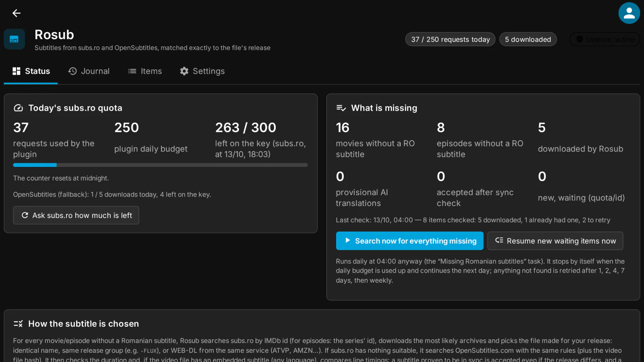The image size is (644, 362).
Task: Click the Rosub page title
Action: (54, 35)
